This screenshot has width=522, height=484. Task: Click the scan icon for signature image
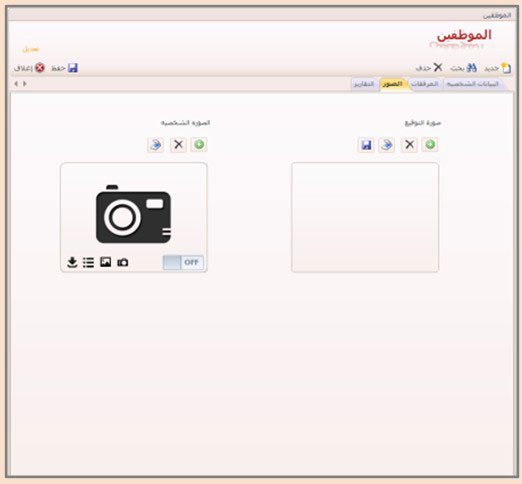coord(387,145)
